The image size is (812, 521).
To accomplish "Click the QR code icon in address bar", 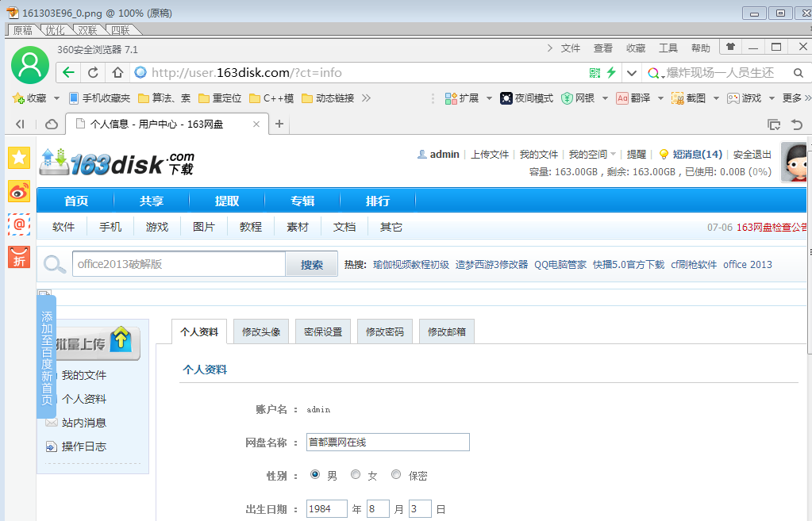I will tap(595, 71).
